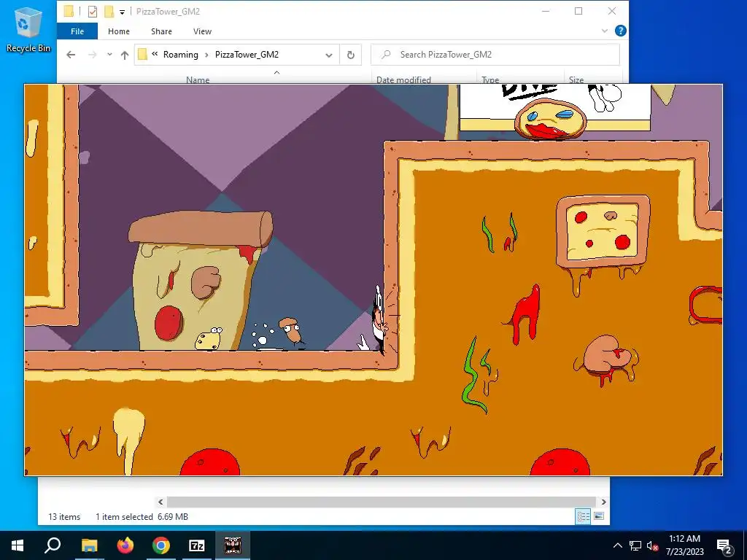The image size is (747, 560).
Task: Select the PizzaTower_GM2 breadcrumb
Action: coord(247,54)
